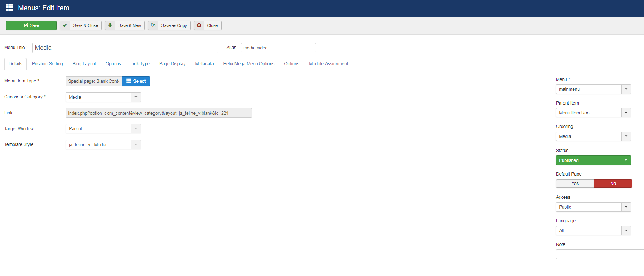Click the Save & Close button
Screen dimensions: 644x276
pyautogui.click(x=81, y=25)
